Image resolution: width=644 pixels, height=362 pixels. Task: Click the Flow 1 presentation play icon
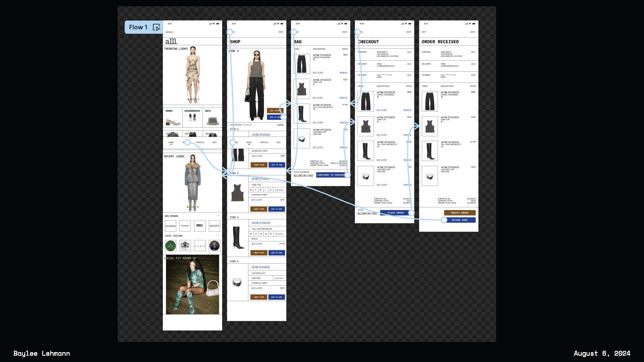pyautogui.click(x=156, y=27)
